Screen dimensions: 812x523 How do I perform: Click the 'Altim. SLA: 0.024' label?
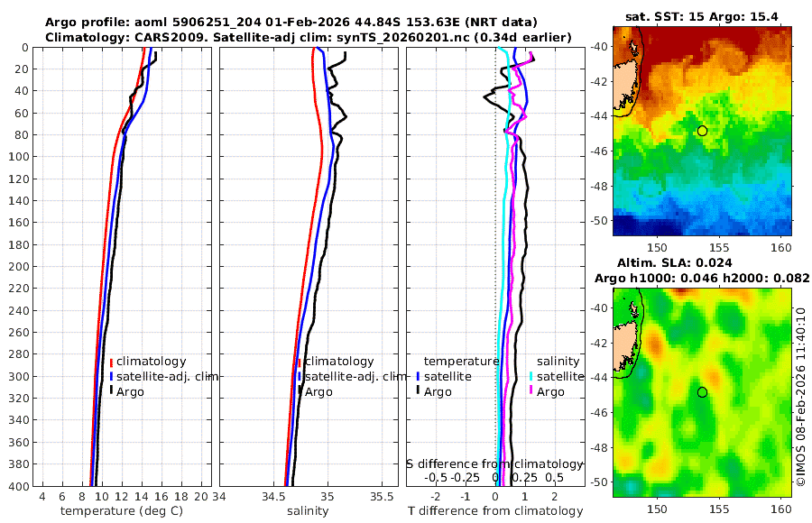point(674,262)
